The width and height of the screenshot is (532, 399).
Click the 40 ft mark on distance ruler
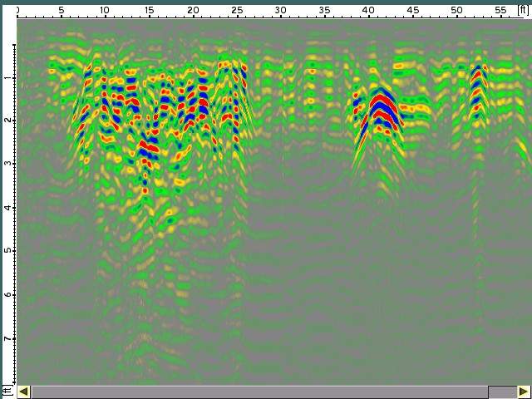pyautogui.click(x=368, y=10)
